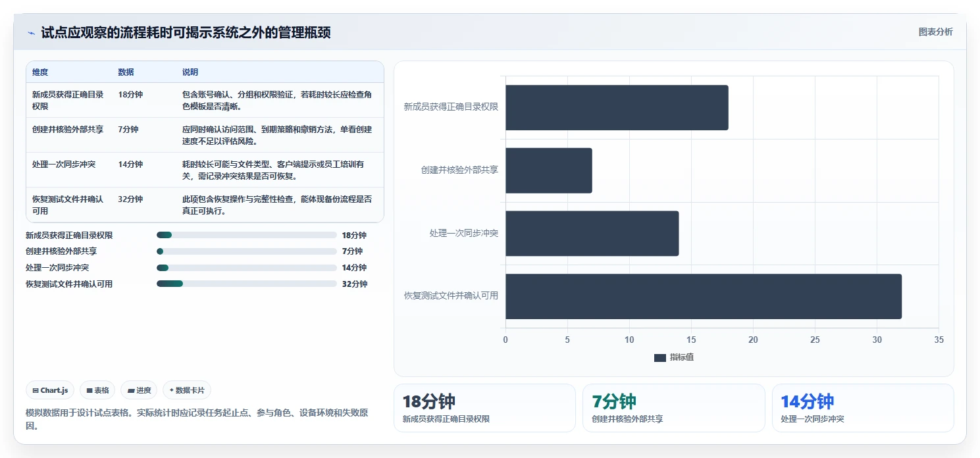The width and height of the screenshot is (980, 458).
Task: Click the caption under the 14分钟 card value
Action: 812,419
